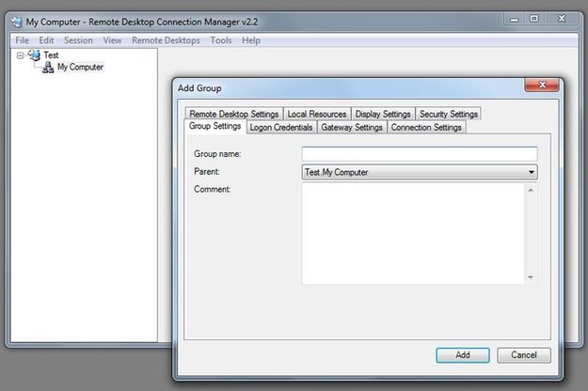Close the Add Group dialog
This screenshot has height=391, width=588.
point(542,85)
